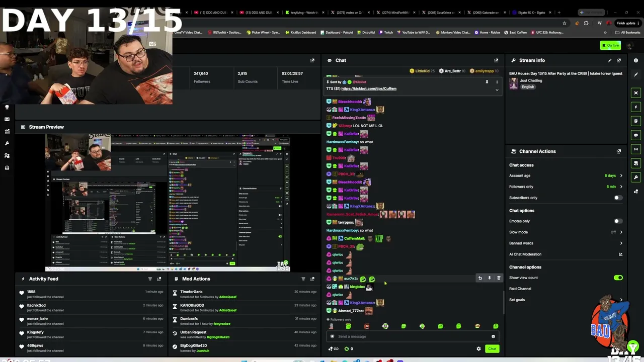Open chat settings gear icon
644x362 pixels.
[x=478, y=349]
